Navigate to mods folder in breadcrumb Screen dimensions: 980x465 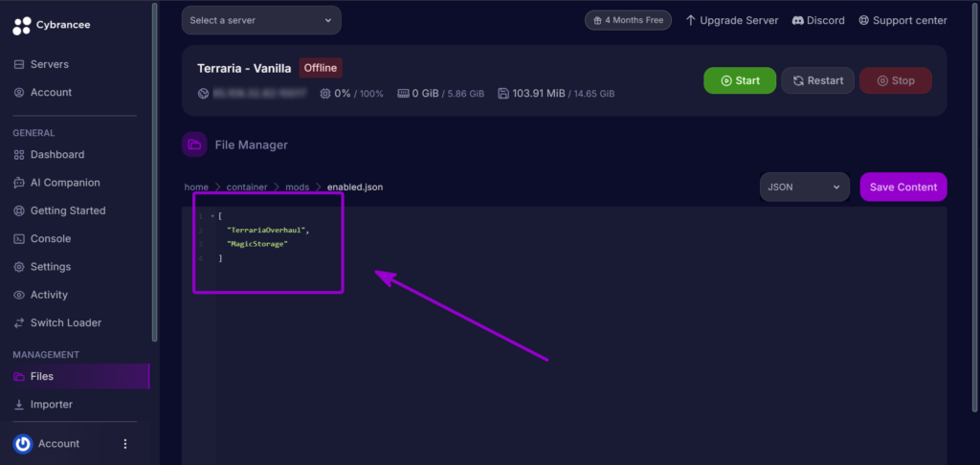pos(298,187)
